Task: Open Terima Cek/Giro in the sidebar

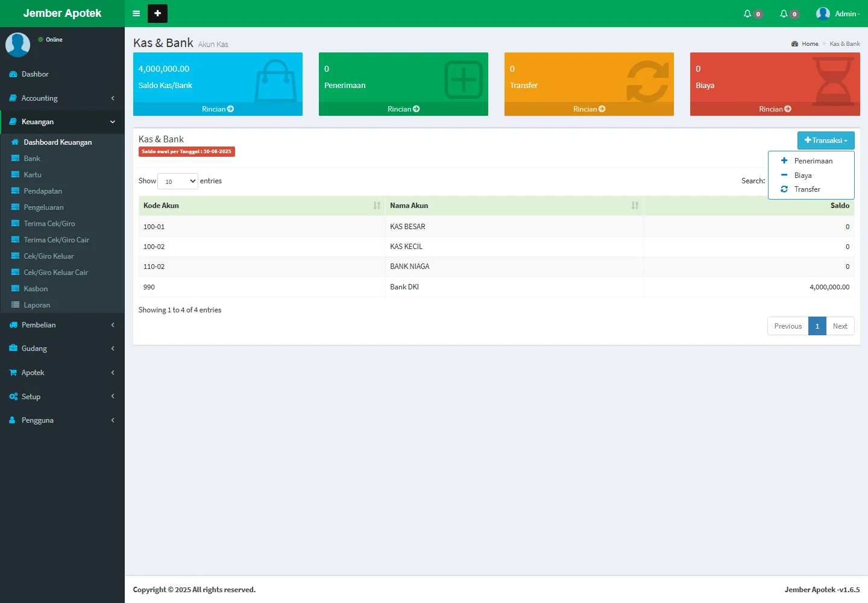Action: click(x=49, y=224)
